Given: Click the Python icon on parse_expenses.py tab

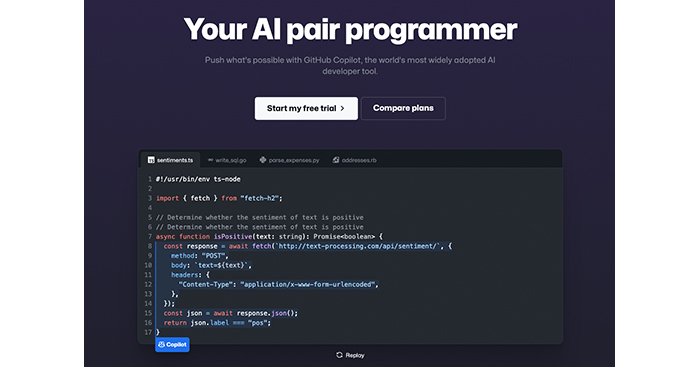Looking at the screenshot, I should (x=263, y=160).
